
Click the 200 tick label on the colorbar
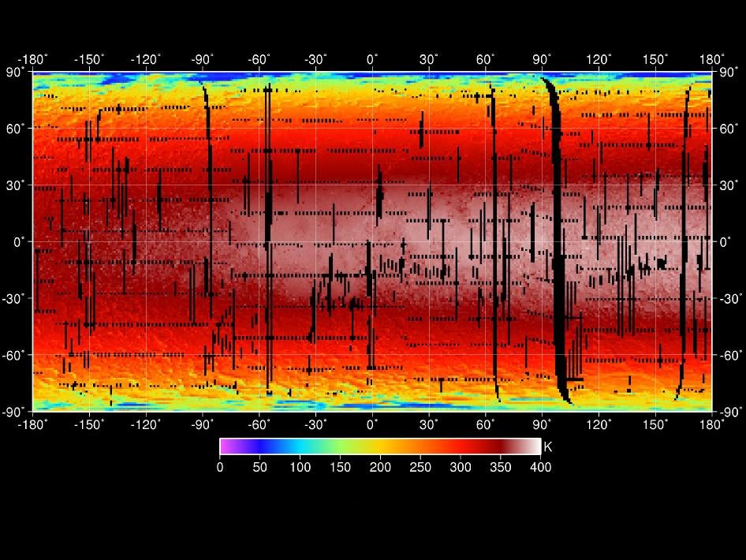pyautogui.click(x=380, y=467)
